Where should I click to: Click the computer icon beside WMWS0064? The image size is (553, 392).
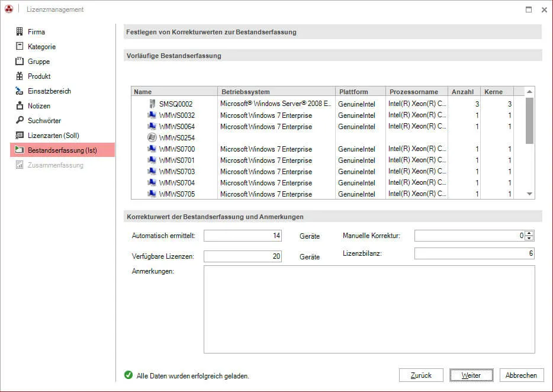pyautogui.click(x=152, y=126)
